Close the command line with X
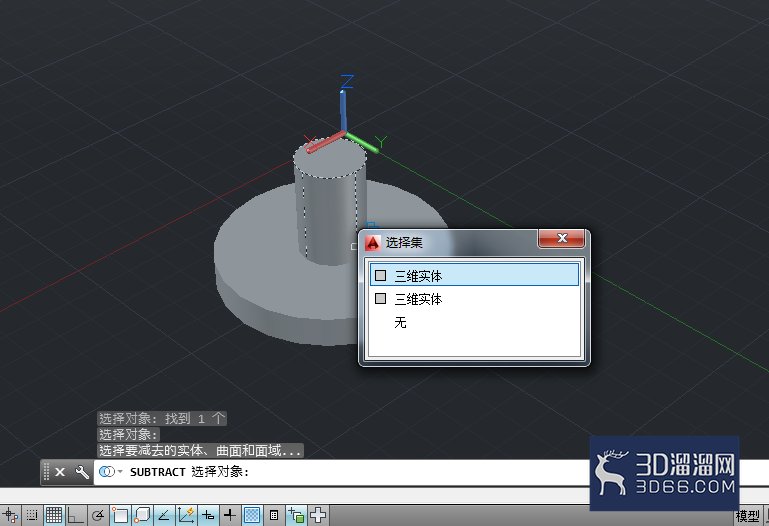769x526 pixels. click(x=60, y=472)
